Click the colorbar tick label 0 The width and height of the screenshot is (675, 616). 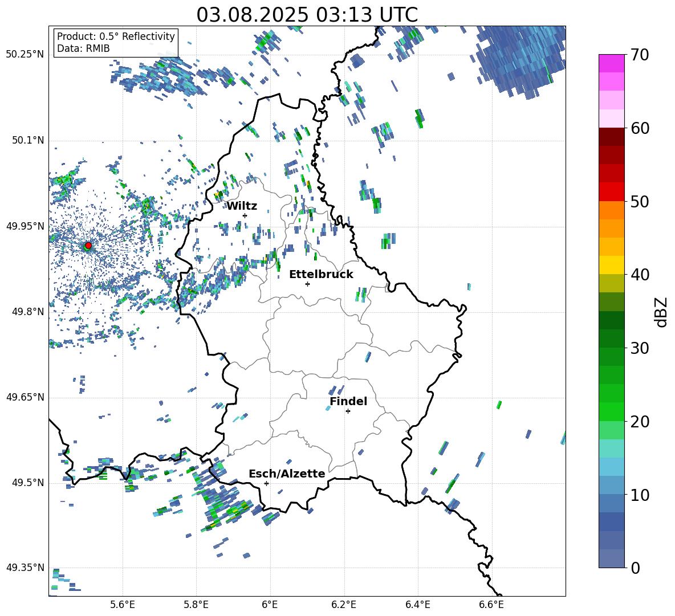635,568
